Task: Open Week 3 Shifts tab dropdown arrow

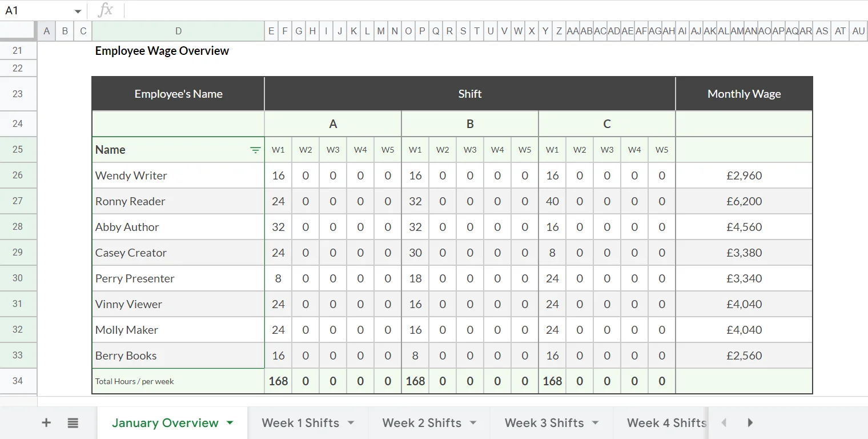Action: (x=595, y=423)
